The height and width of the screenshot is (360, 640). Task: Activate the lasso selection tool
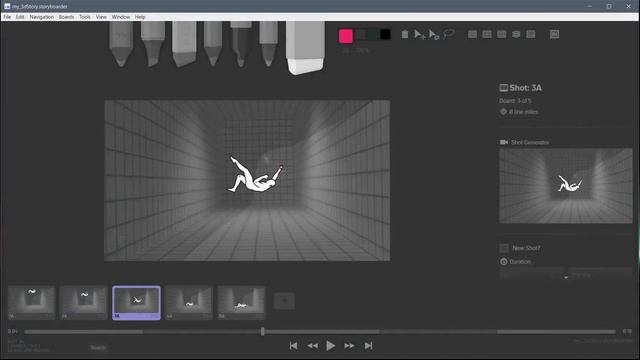[449, 34]
